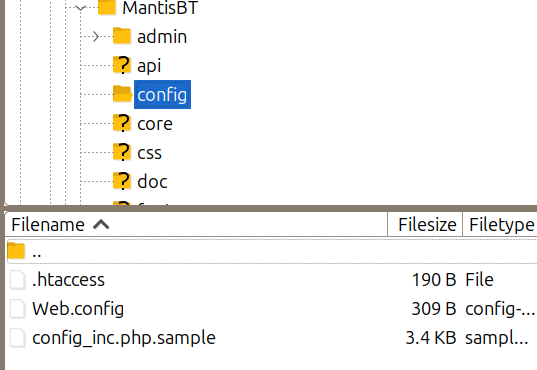Expand the admin folder node
The width and height of the screenshot is (537, 370).
(x=96, y=37)
